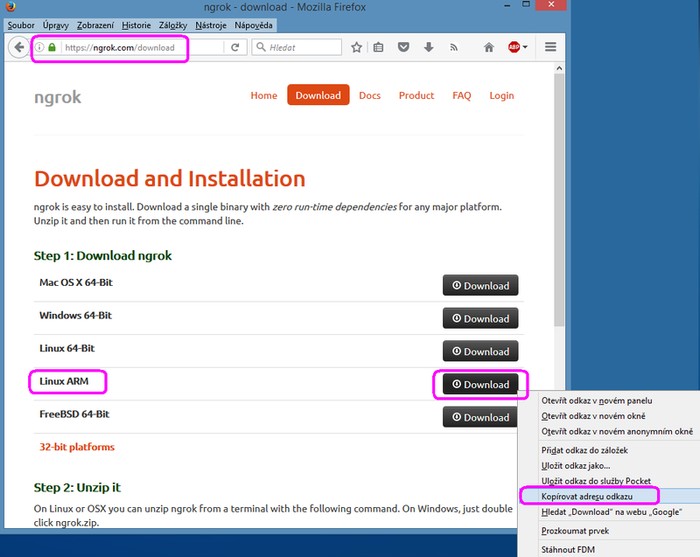
Task: Go to the Home nav link
Action: click(x=264, y=96)
